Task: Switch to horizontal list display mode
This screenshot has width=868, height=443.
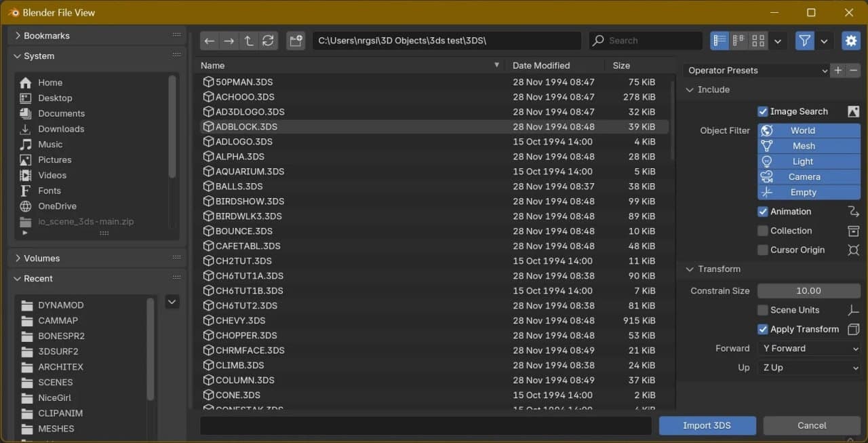Action: coord(739,41)
